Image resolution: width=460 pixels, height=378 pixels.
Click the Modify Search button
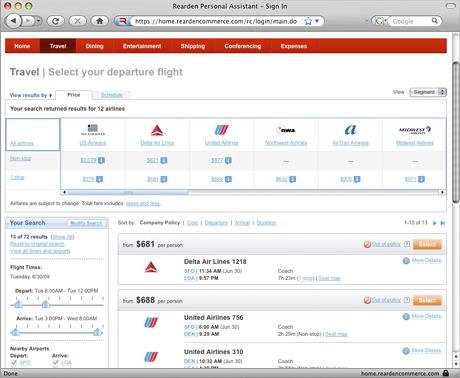click(x=86, y=223)
